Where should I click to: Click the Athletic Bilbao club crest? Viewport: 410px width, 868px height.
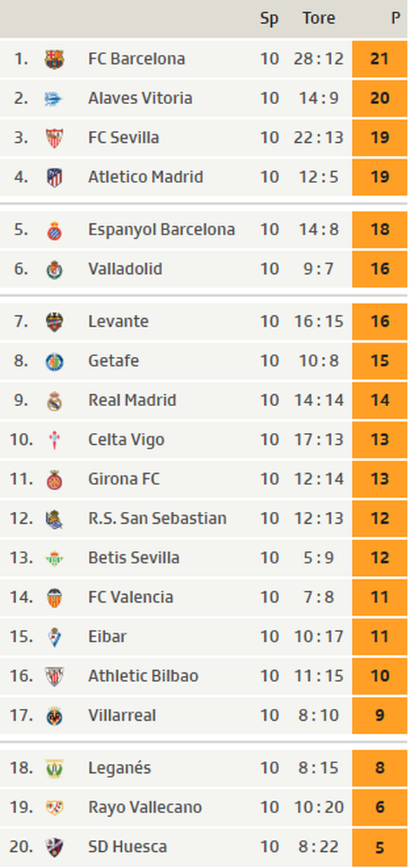[x=54, y=677]
